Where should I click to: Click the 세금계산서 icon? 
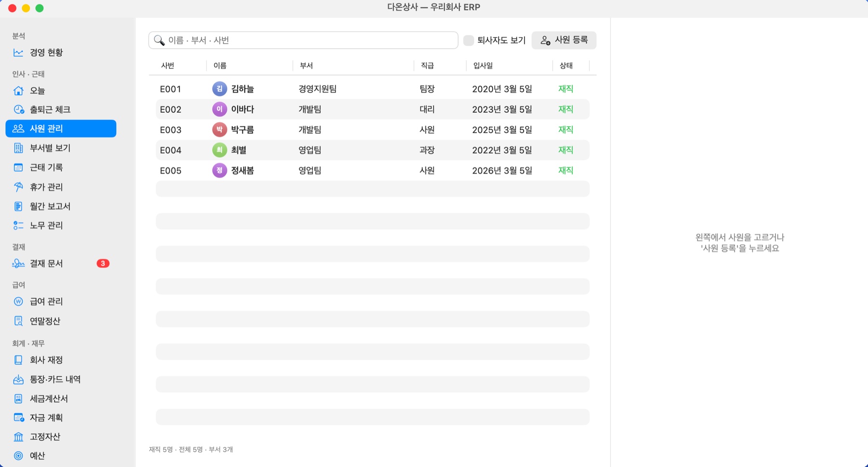coord(18,399)
